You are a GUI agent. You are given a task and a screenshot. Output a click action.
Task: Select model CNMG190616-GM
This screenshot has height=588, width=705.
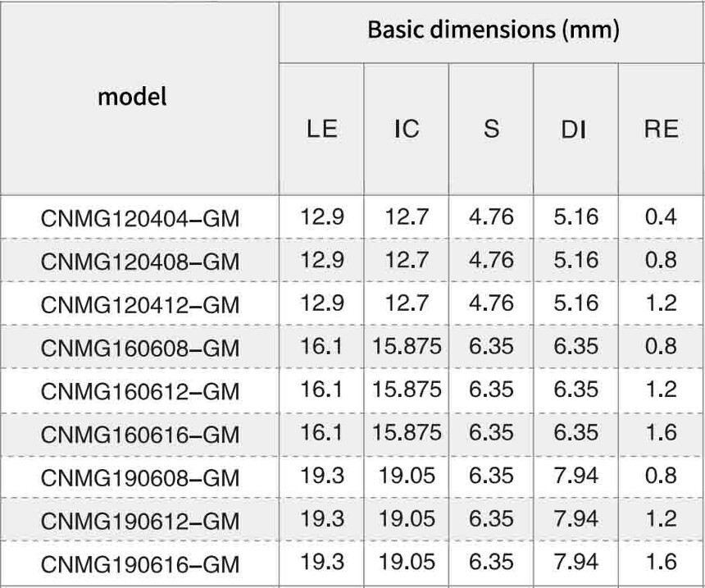pos(140,564)
